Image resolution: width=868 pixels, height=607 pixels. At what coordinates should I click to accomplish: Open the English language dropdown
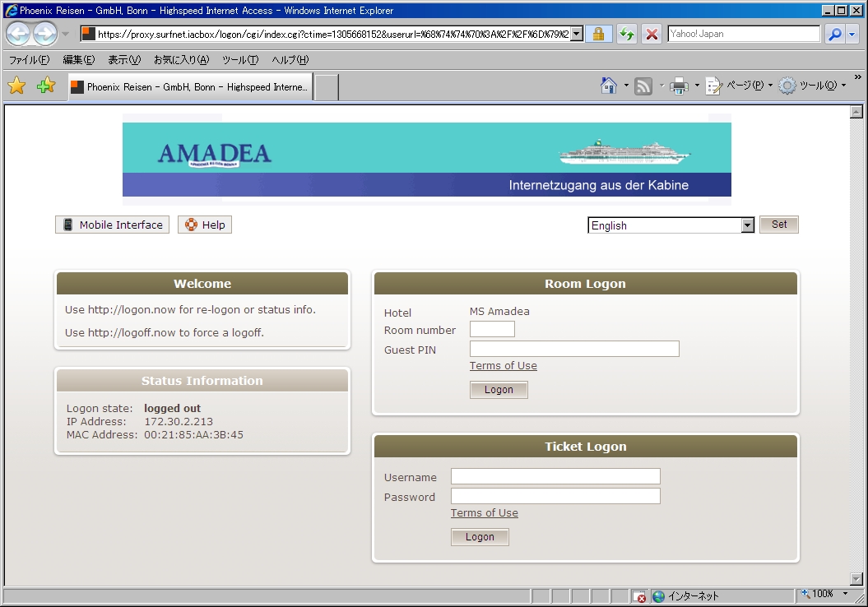[x=671, y=225]
